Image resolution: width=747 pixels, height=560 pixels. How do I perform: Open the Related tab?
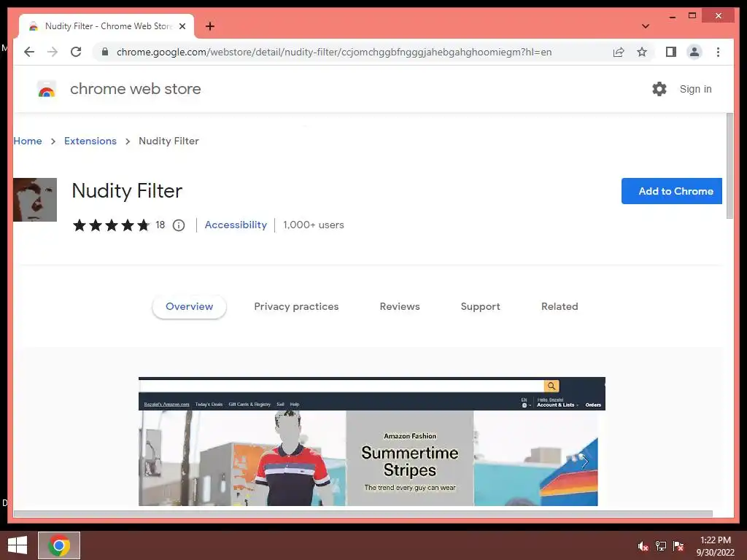point(560,307)
